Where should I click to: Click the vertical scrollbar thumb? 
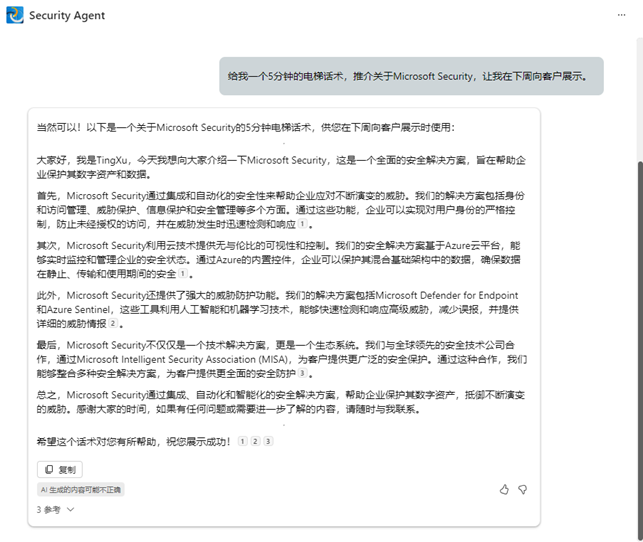coord(640,351)
